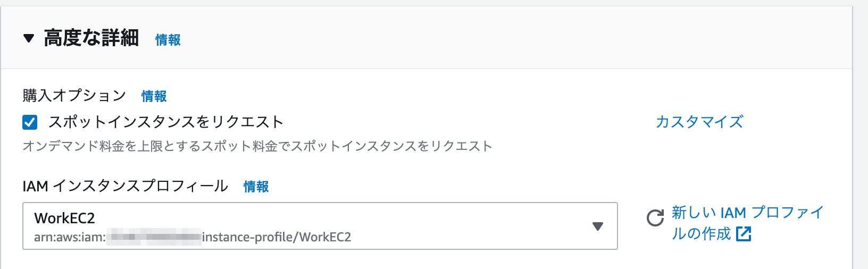Click the 高度な詳細 section heading
This screenshot has height=269, width=868.
pyautogui.click(x=91, y=38)
